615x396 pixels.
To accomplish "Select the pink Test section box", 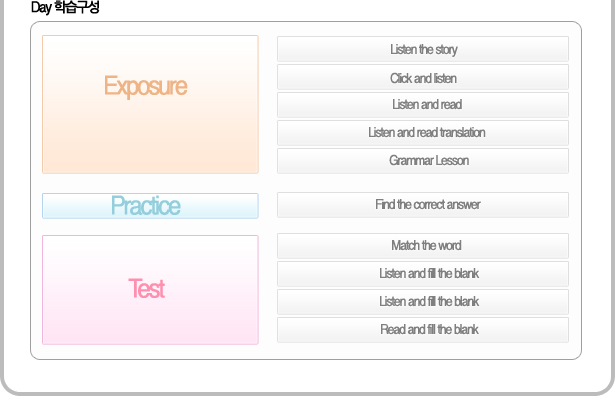I will coord(150,290).
